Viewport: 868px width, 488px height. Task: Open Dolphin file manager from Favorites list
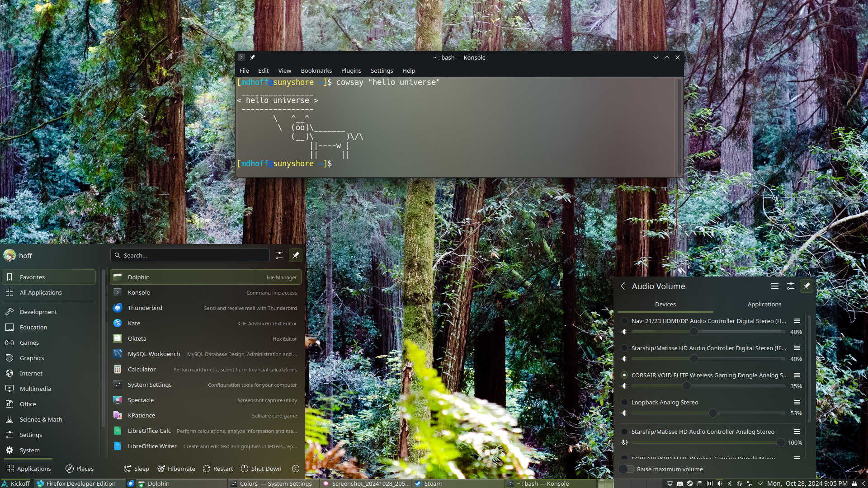[206, 277]
